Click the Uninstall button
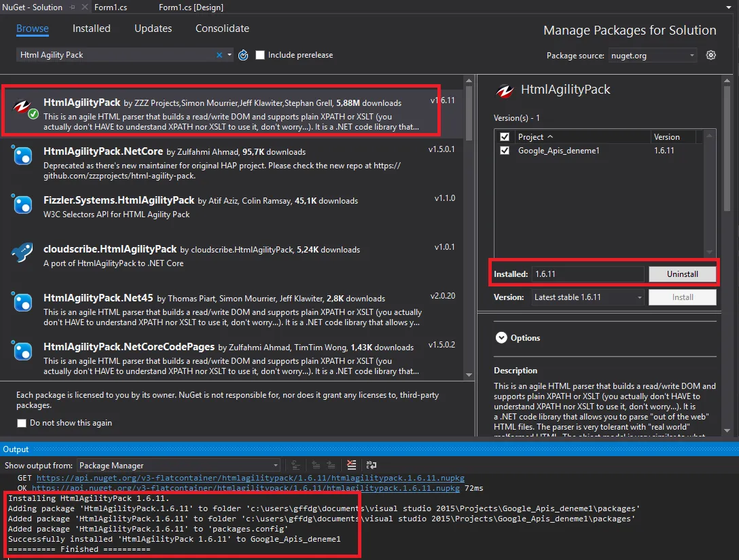The height and width of the screenshot is (560, 739). pos(683,274)
